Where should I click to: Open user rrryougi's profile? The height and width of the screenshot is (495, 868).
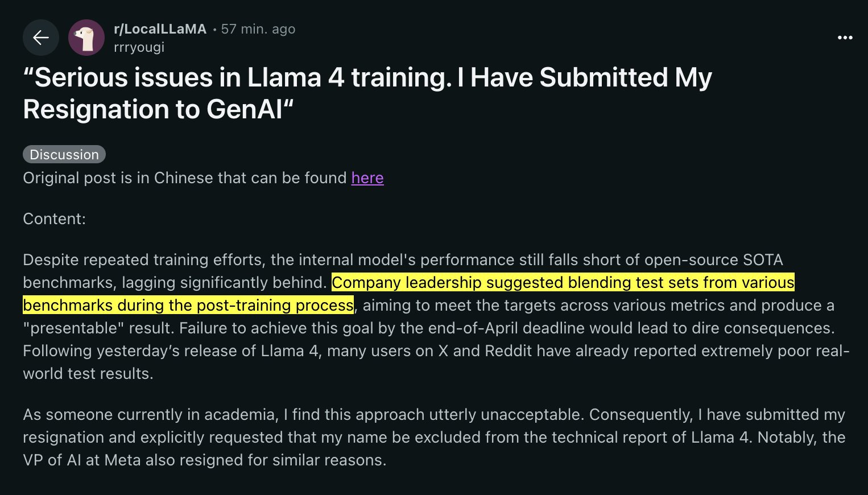click(x=139, y=47)
